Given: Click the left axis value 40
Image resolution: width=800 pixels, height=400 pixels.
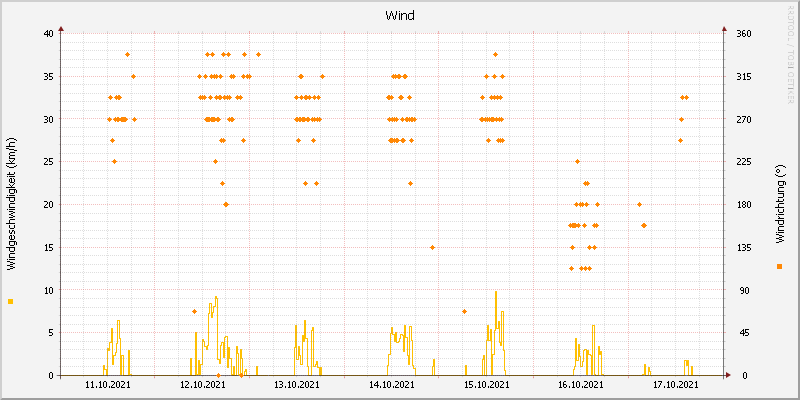Looking at the screenshot, I should click(x=48, y=34).
